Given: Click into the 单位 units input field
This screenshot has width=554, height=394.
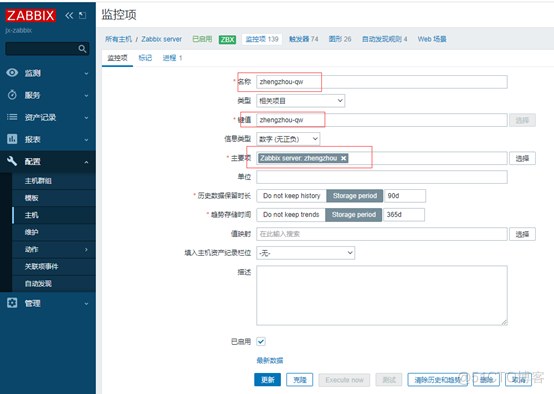Looking at the screenshot, I should (x=382, y=177).
